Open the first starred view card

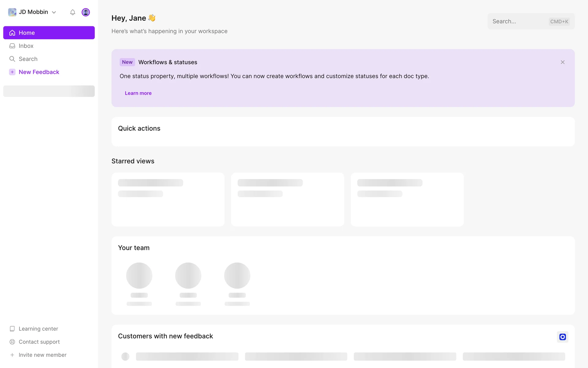click(168, 200)
